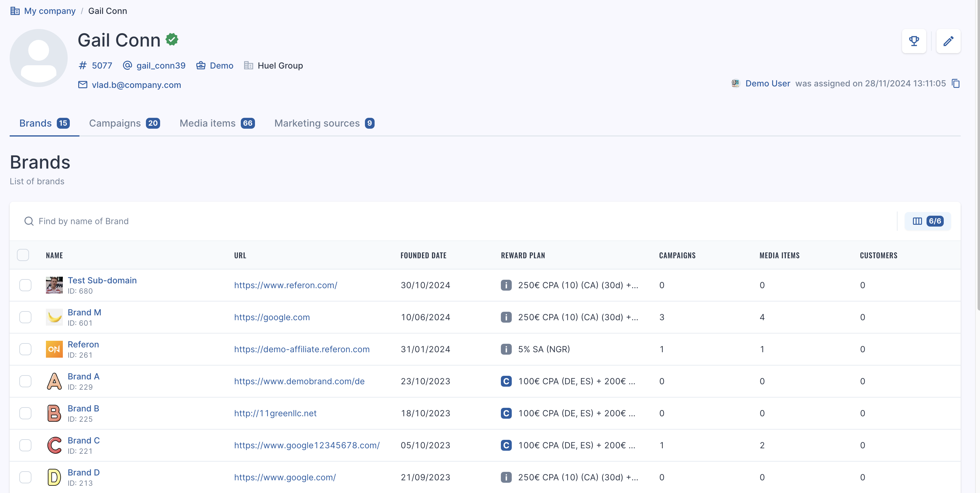Open the http://11greenllc.net link
980x493 pixels.
point(276,413)
